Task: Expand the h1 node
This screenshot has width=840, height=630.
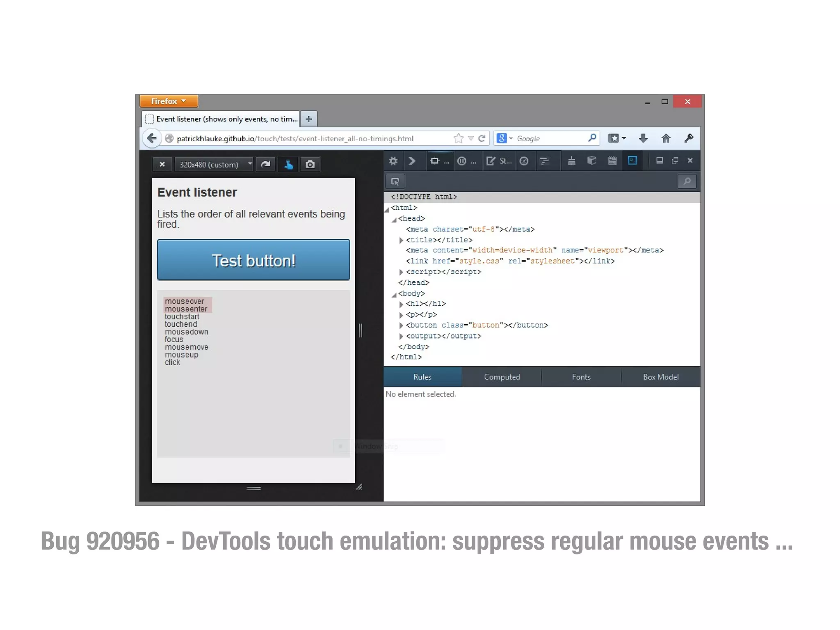Action: click(x=401, y=304)
